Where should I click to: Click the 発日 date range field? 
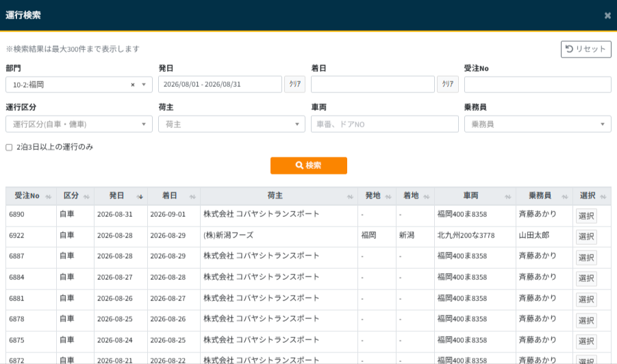pos(220,85)
